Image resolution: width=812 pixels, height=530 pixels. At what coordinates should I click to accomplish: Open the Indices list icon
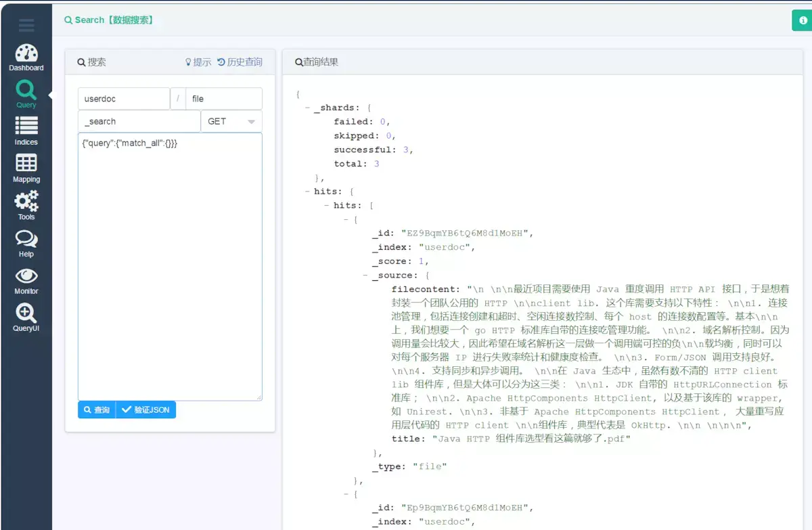pos(26,125)
